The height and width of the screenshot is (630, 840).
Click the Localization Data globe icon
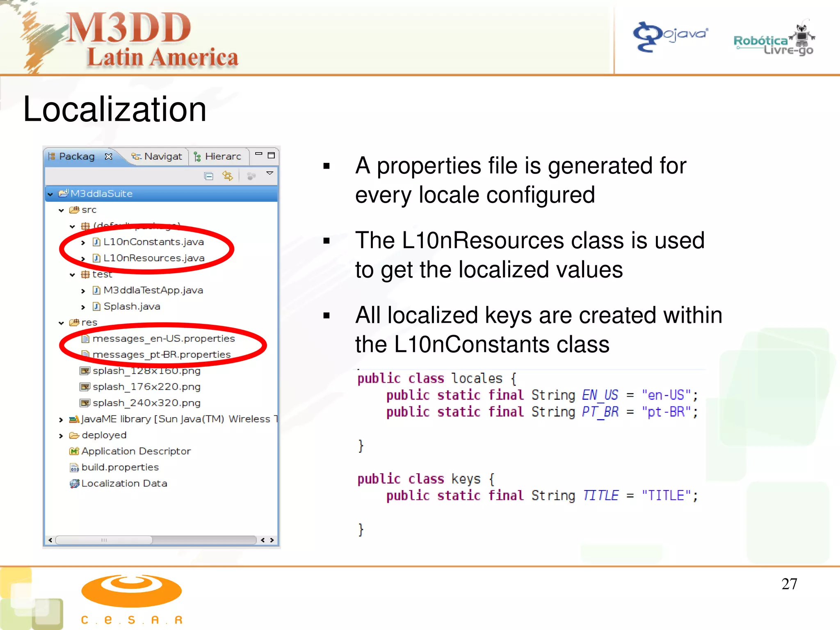pyautogui.click(x=74, y=484)
